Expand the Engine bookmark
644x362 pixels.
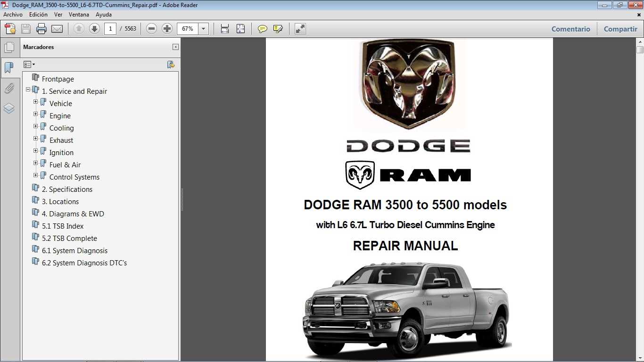click(x=36, y=114)
